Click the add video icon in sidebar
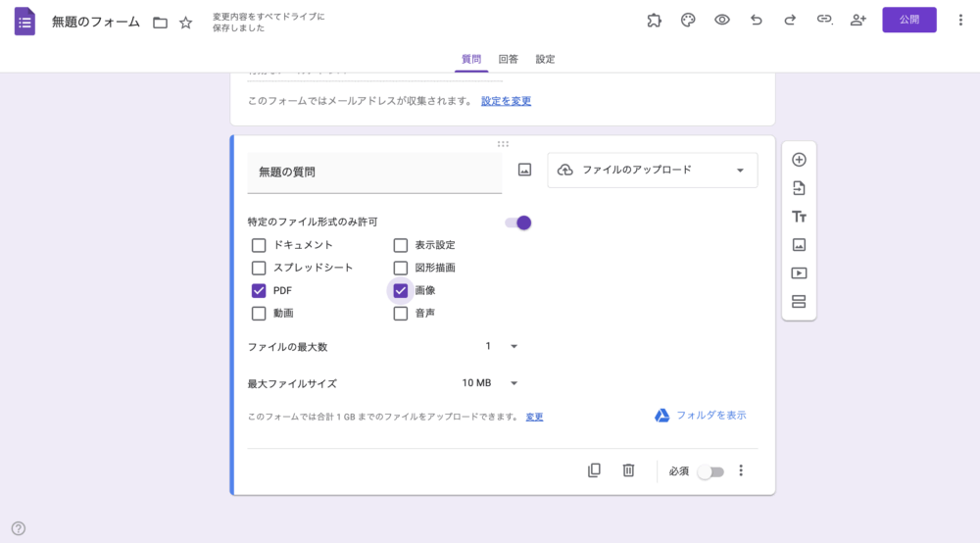 pyautogui.click(x=799, y=273)
